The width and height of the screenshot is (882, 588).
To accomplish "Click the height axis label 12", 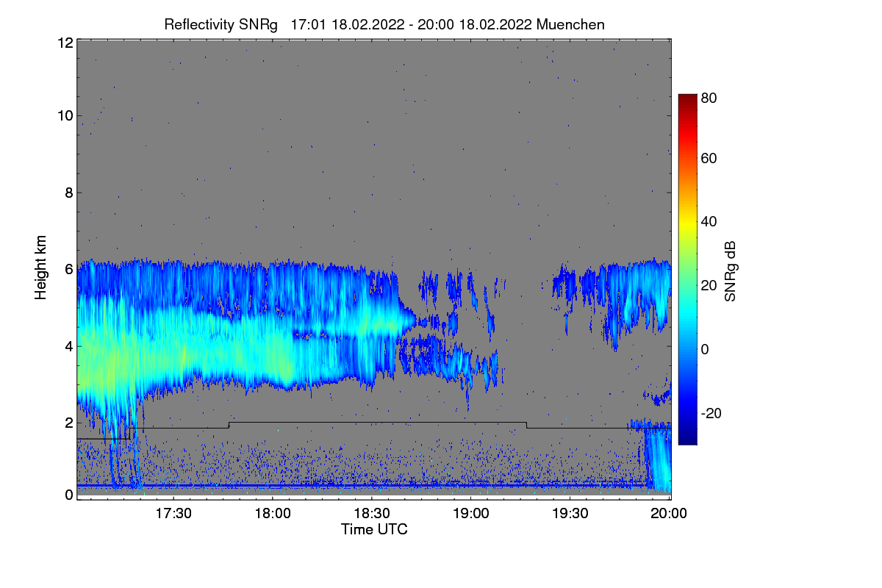I will click(65, 43).
